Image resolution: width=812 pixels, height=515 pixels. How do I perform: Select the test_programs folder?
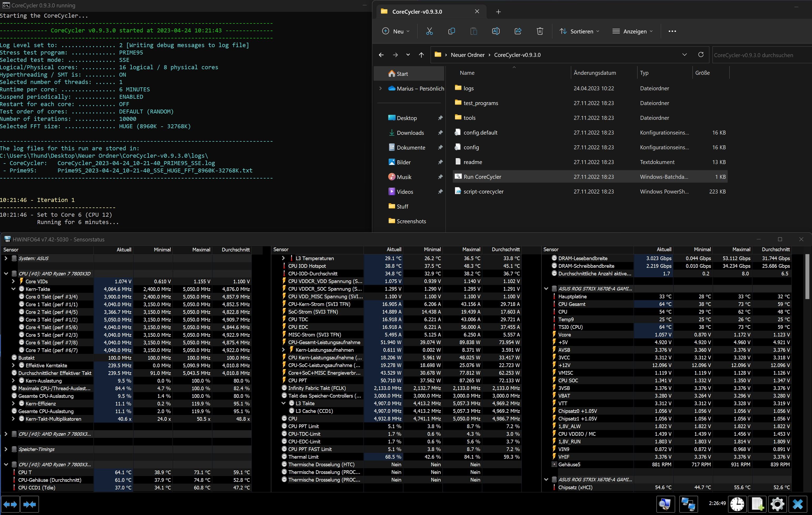pyautogui.click(x=590, y=103)
